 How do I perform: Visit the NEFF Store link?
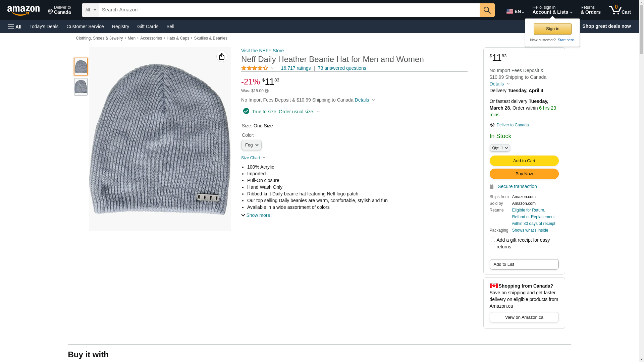pyautogui.click(x=262, y=51)
